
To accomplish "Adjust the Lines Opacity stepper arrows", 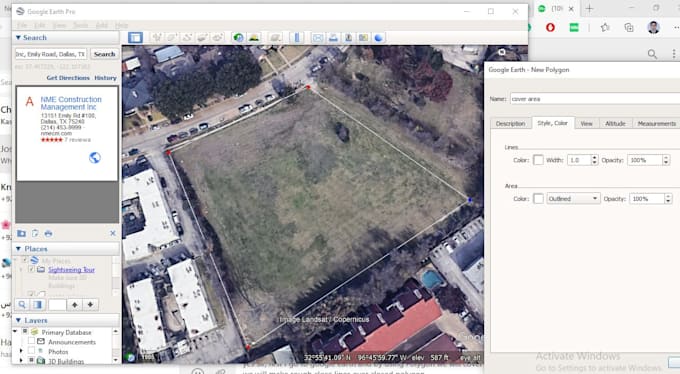I will [x=666, y=160].
